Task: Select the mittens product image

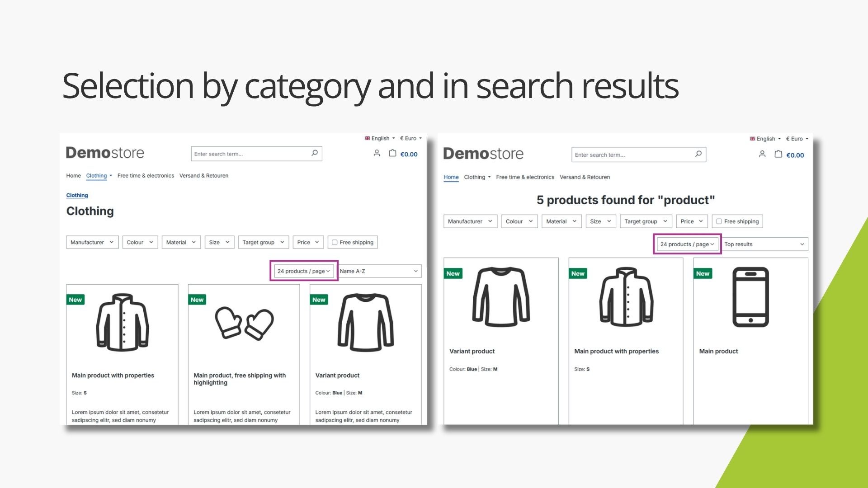Action: (x=244, y=323)
